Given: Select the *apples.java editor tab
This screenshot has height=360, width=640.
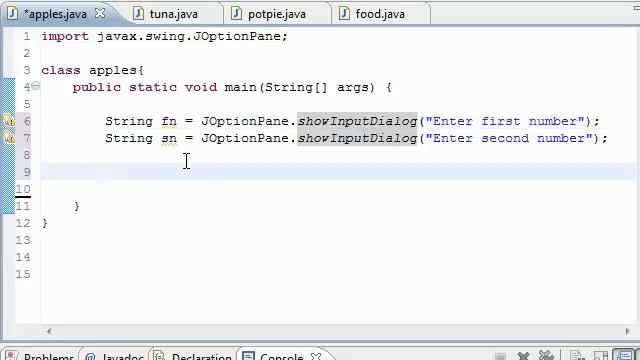Looking at the screenshot, I should point(56,14).
